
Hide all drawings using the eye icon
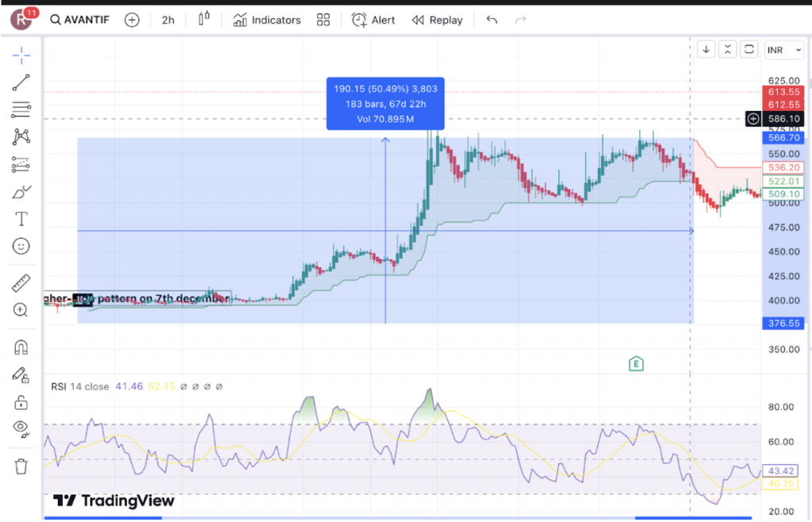(x=21, y=428)
